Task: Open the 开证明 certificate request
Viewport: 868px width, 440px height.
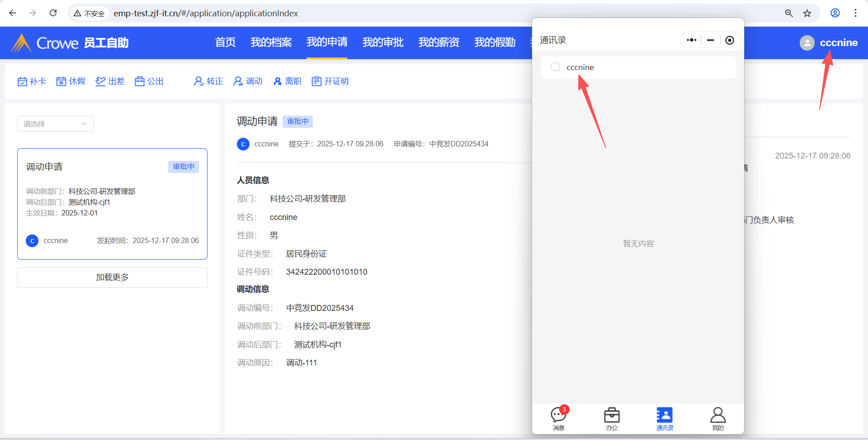Action: pyautogui.click(x=330, y=81)
